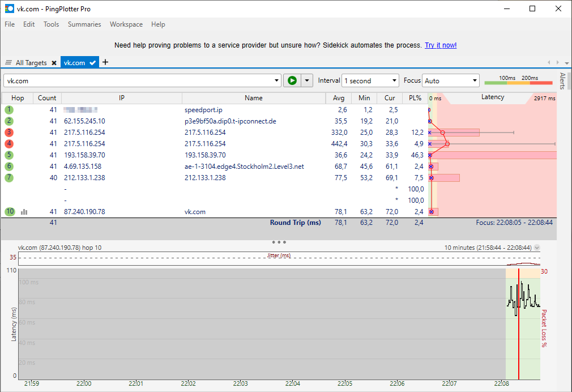
Task: Click the three-dot panel splitter handle
Action: (279, 242)
